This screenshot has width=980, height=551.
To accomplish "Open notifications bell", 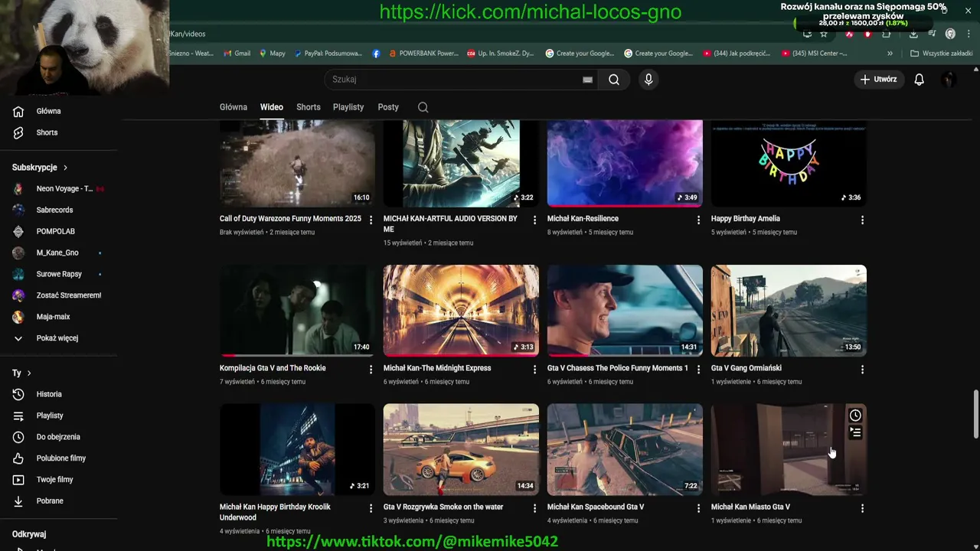I will (919, 80).
